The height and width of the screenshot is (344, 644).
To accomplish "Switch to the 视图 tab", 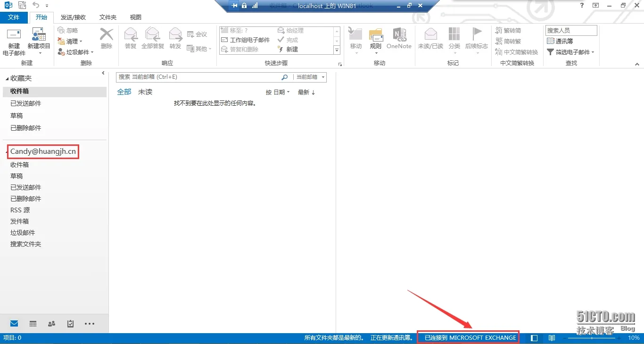I will click(136, 17).
